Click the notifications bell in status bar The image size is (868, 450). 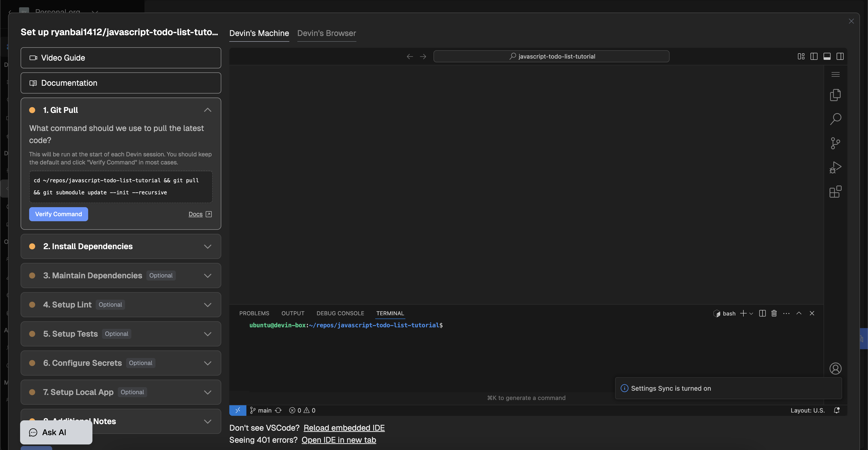coord(836,410)
